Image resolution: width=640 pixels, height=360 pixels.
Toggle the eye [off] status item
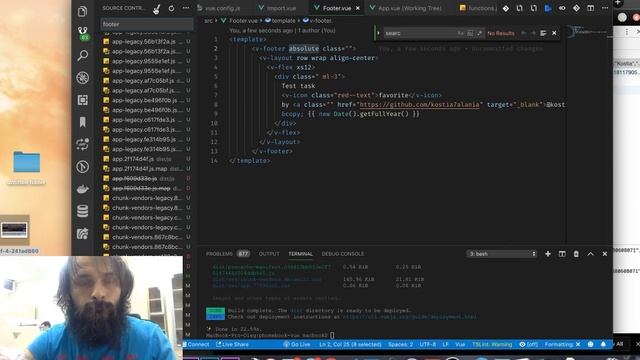(529, 344)
